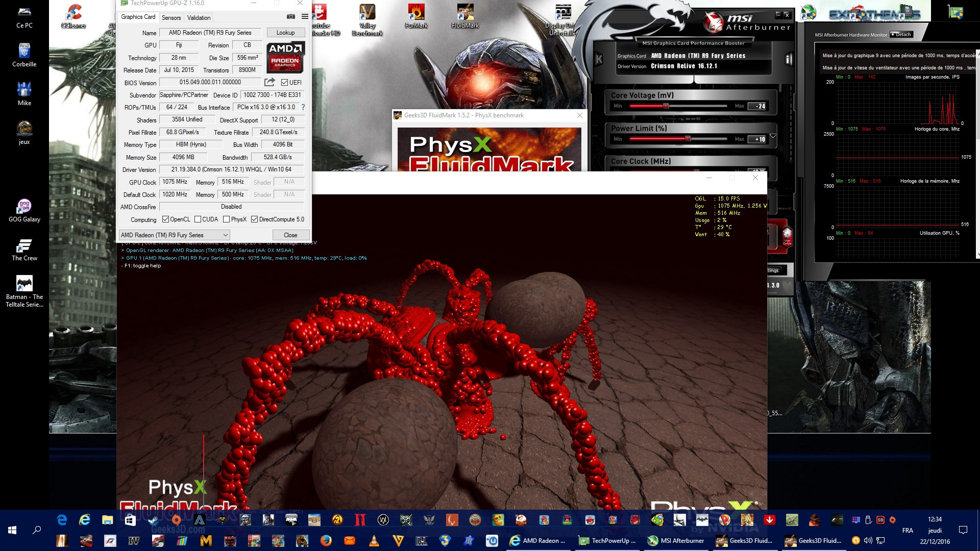The height and width of the screenshot is (551, 980).
Task: Expand the Power Limit dropdown arrow
Action: (773, 136)
